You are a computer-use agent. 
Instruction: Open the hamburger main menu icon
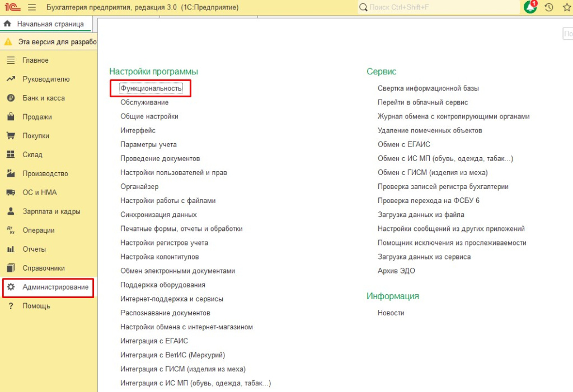click(x=32, y=7)
